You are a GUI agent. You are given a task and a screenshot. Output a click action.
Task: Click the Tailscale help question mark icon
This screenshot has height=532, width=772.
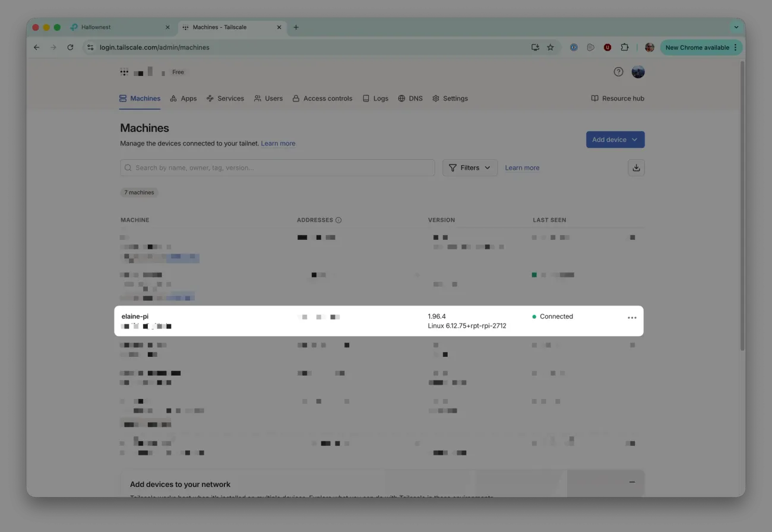click(618, 72)
